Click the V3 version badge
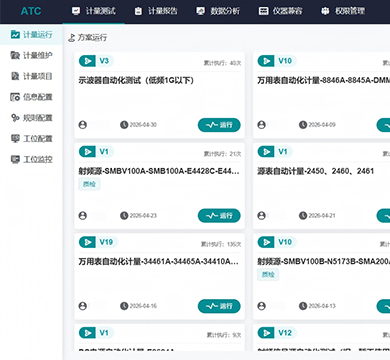The height and width of the screenshot is (360, 390). click(x=104, y=61)
